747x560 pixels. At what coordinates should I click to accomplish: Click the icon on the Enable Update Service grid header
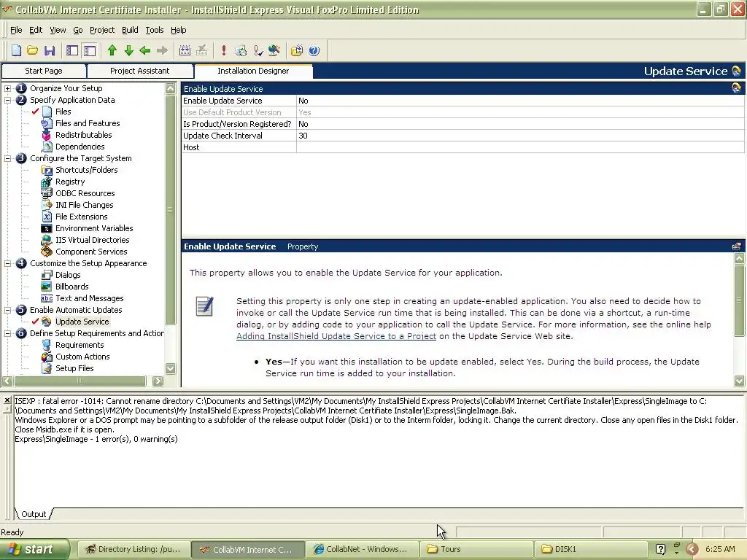(736, 87)
